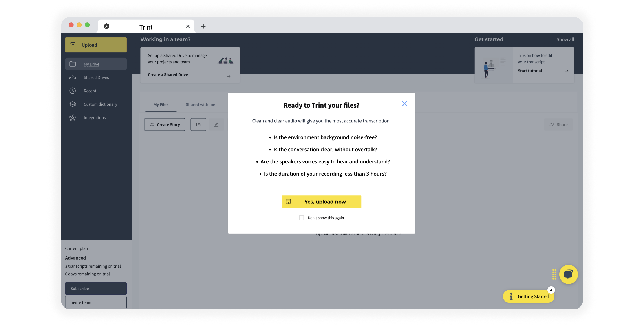This screenshot has height=326, width=644.
Task: Click the tutorial illustration thumbnail
Action: (x=493, y=65)
